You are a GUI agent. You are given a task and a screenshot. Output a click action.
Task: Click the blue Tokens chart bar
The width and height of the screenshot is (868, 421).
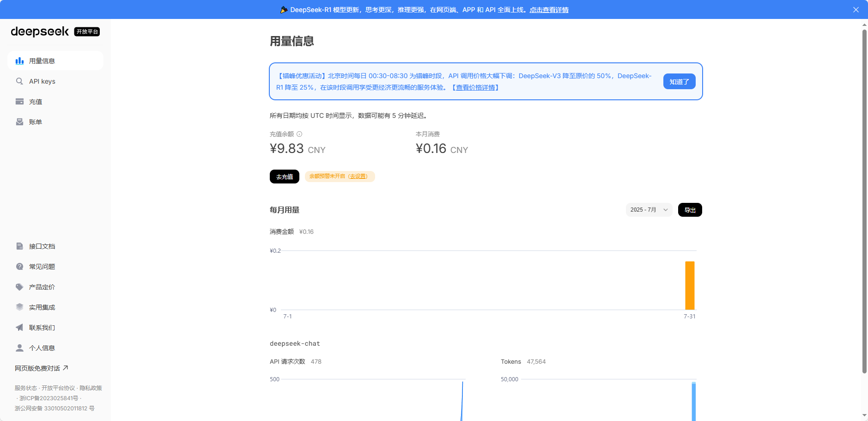coord(694,401)
